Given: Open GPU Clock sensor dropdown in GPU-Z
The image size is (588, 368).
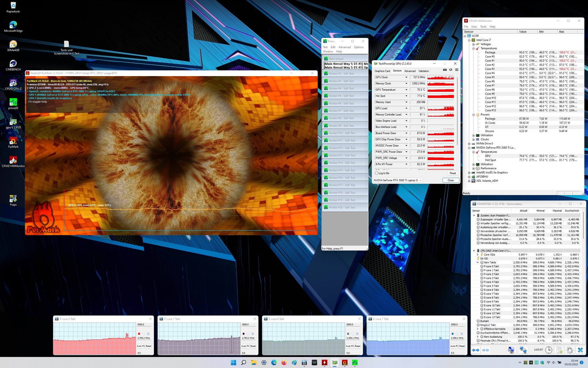Looking at the screenshot, I should point(406,77).
